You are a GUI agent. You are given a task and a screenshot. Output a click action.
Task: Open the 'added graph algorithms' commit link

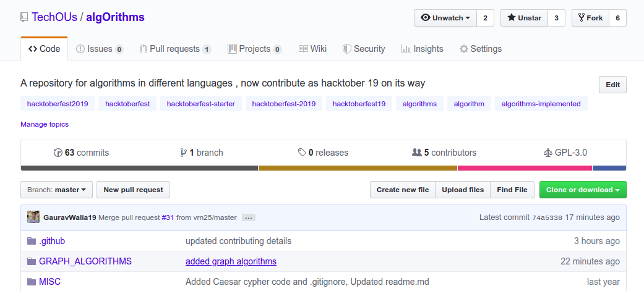click(231, 261)
